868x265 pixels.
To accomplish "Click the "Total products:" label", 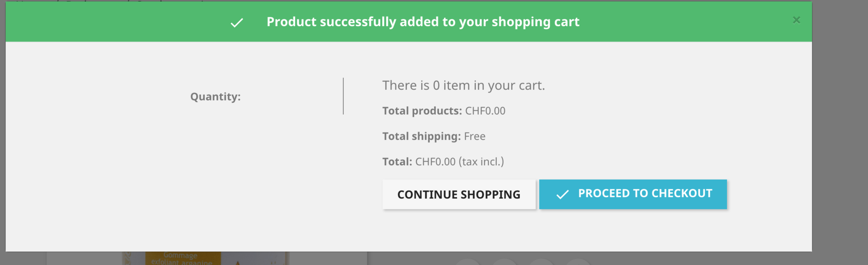I will (x=422, y=111).
